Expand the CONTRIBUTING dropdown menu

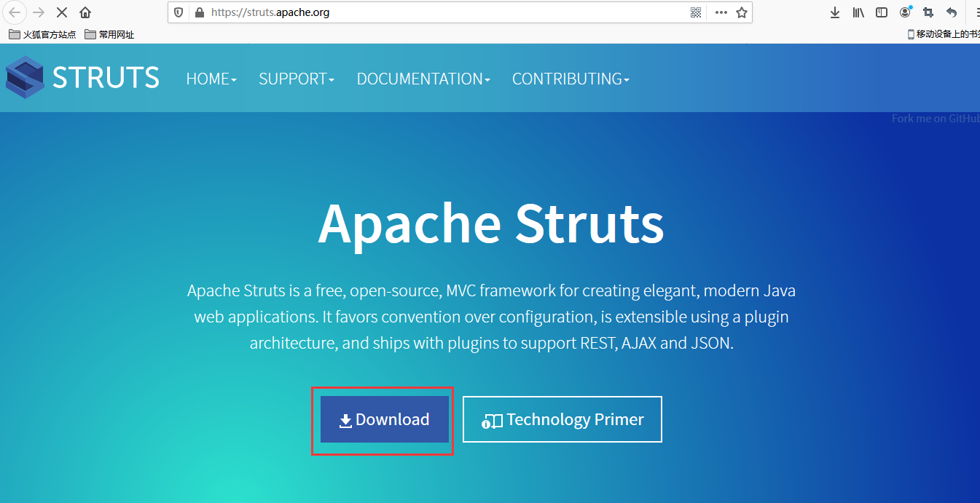(x=571, y=79)
